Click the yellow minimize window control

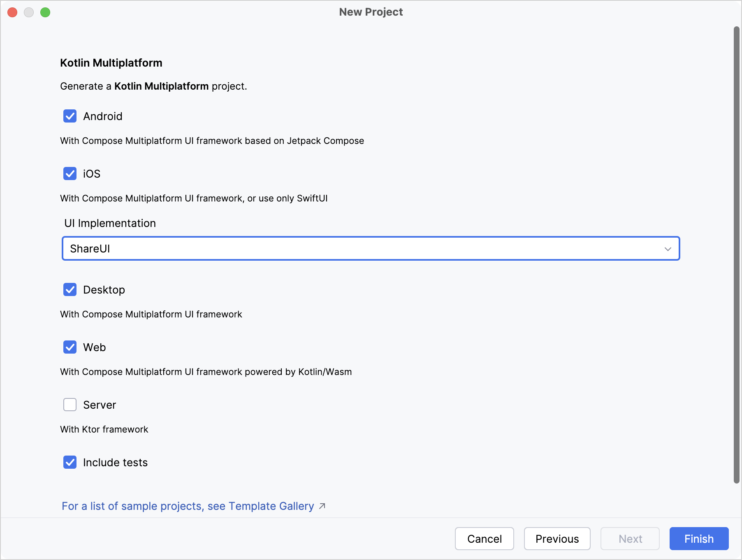click(29, 12)
